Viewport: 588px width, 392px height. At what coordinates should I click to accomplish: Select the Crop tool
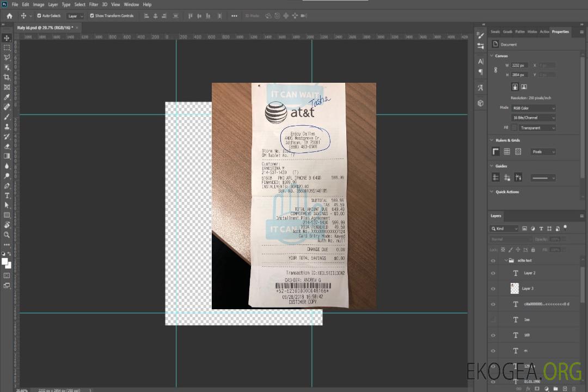click(x=7, y=77)
